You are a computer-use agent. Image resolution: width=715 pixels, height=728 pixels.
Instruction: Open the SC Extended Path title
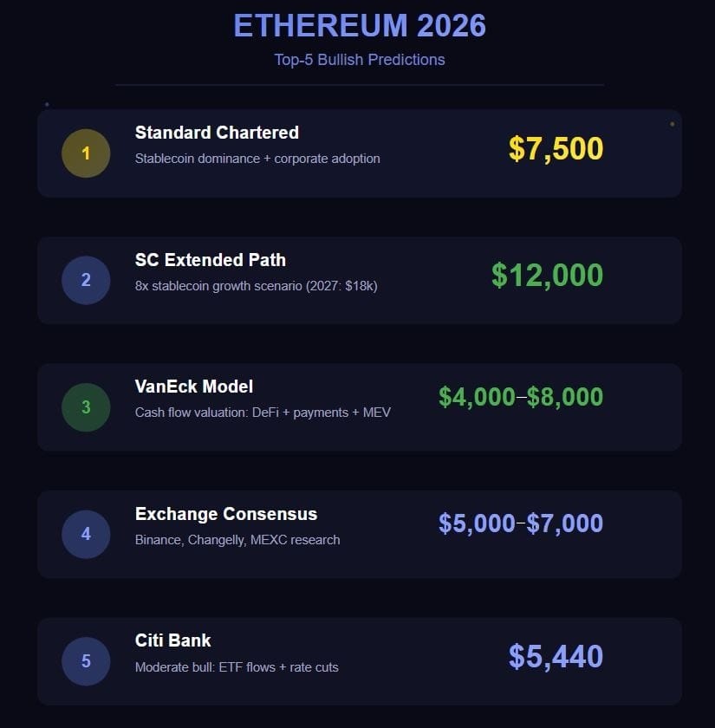tap(210, 260)
